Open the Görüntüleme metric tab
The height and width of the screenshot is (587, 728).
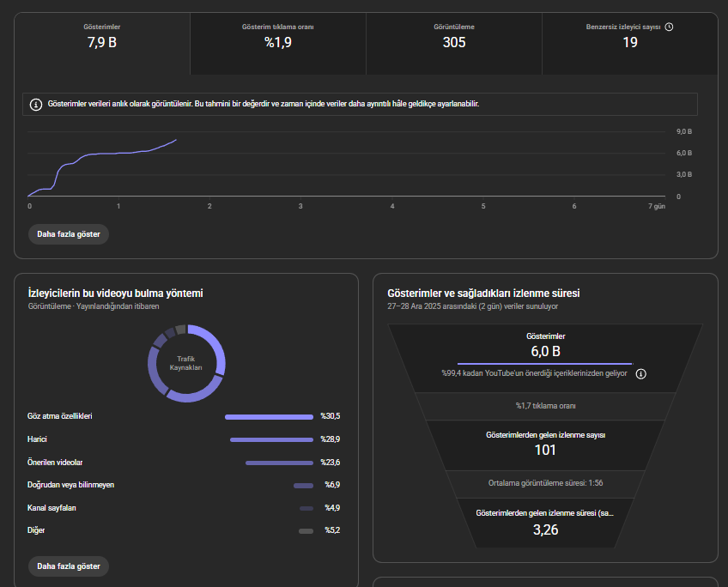pyautogui.click(x=454, y=44)
